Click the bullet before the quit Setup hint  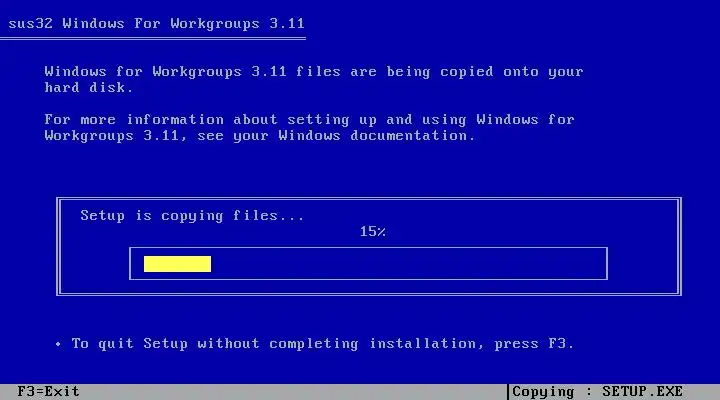(58, 344)
